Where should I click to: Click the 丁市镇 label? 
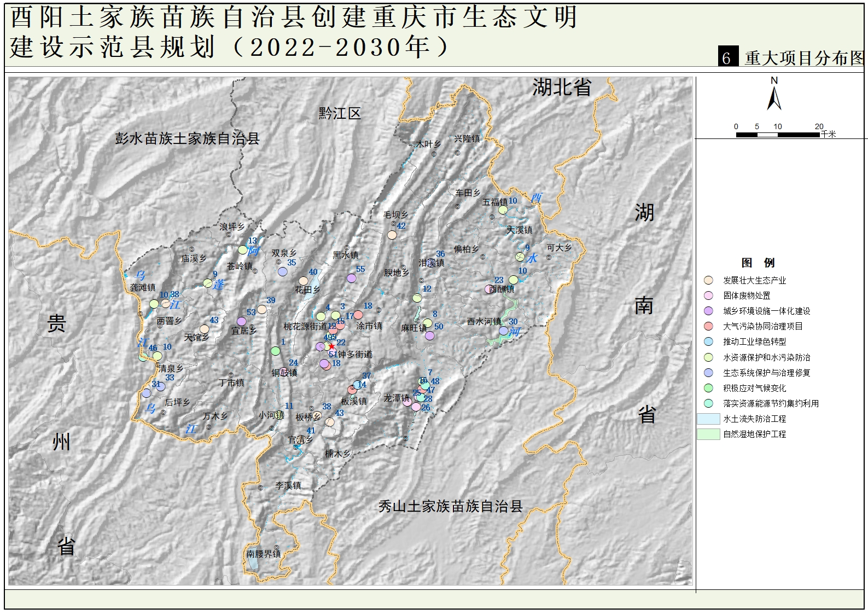tap(231, 383)
